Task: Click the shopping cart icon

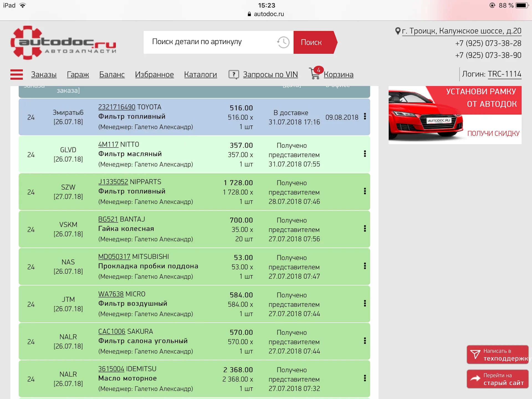Action: [x=315, y=73]
